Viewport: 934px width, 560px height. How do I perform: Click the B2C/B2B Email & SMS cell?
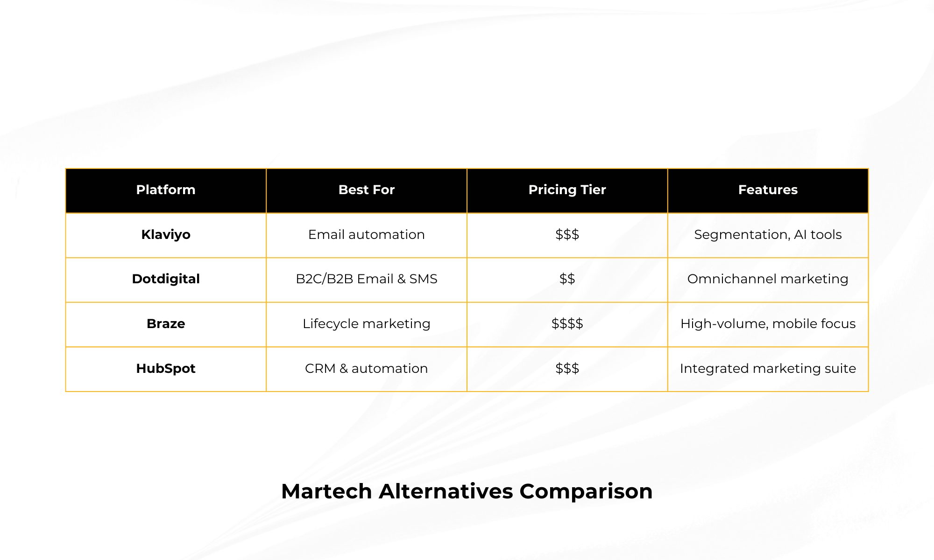click(367, 279)
